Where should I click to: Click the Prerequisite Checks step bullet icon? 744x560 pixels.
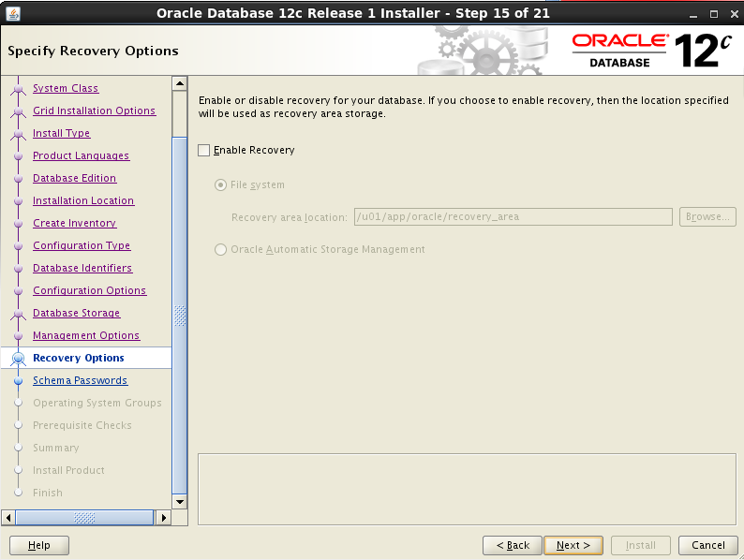point(18,425)
